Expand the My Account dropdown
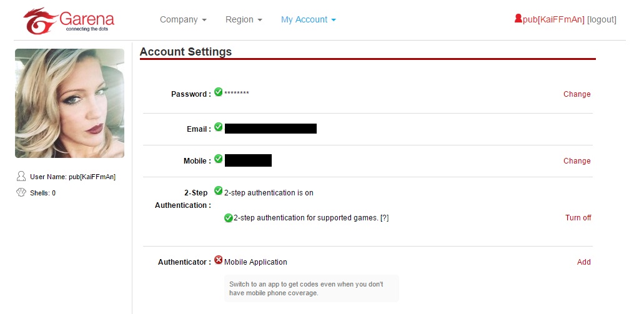644x314 pixels. [309, 19]
